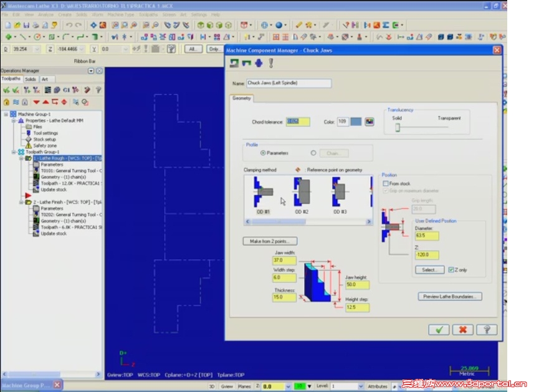Click the Create point green plus icon
539x392 pixels.
(x=9, y=36)
